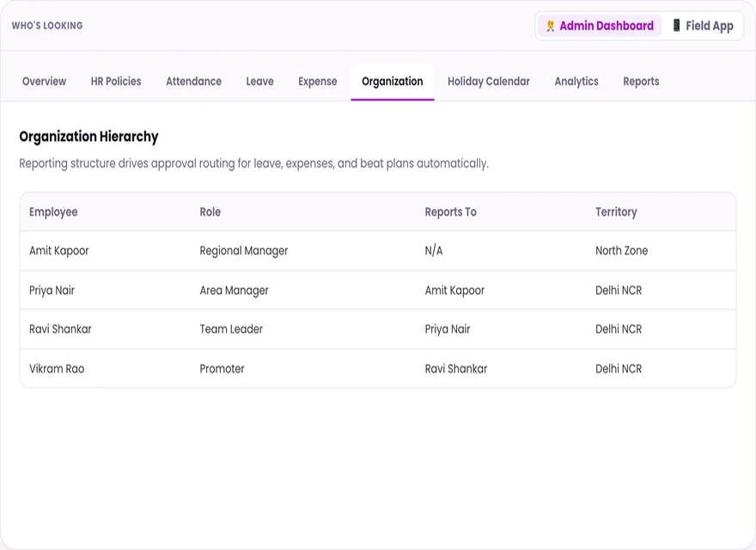Select Ravi Shankar in the Employee column
This screenshot has height=550, width=756.
[60, 329]
